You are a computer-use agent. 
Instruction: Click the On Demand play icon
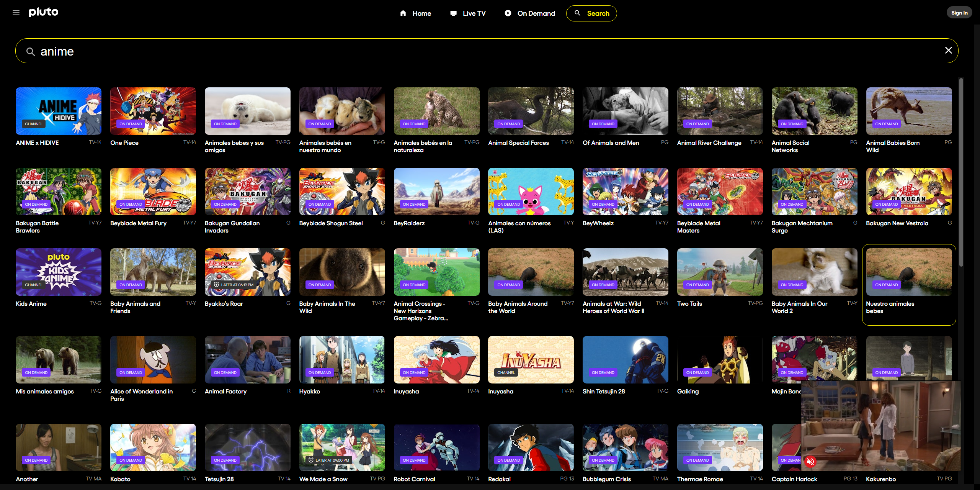(x=508, y=13)
